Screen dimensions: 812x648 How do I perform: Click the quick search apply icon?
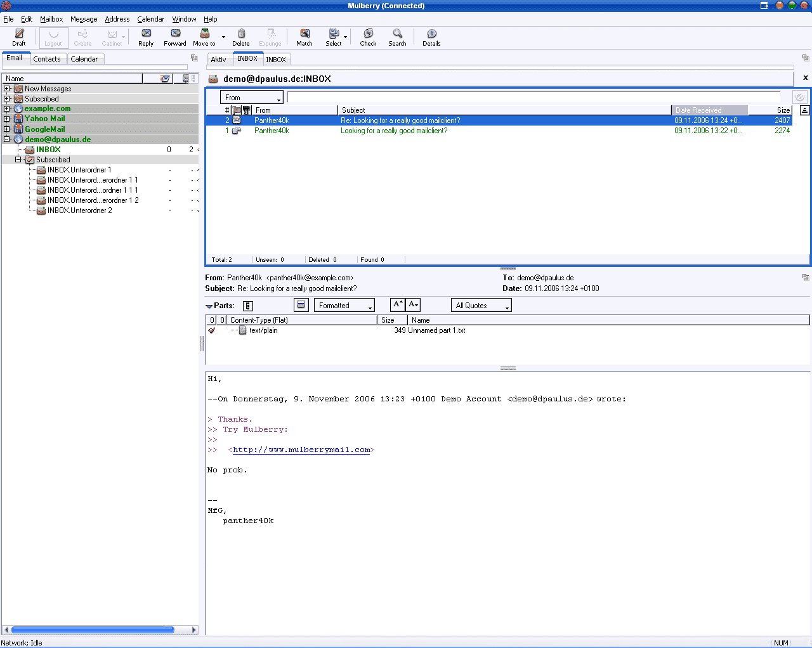pyautogui.click(x=800, y=97)
